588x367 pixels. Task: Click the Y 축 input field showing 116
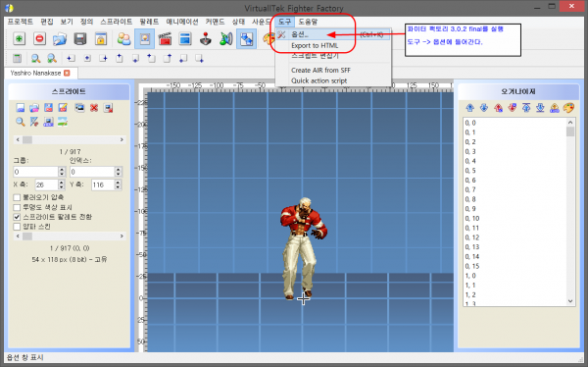click(103, 184)
